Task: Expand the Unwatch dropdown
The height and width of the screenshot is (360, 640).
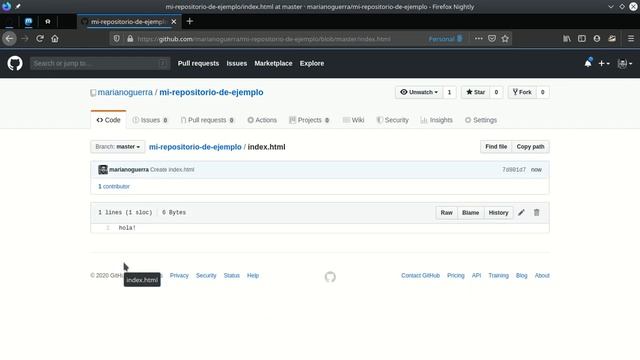Action: pyautogui.click(x=419, y=92)
